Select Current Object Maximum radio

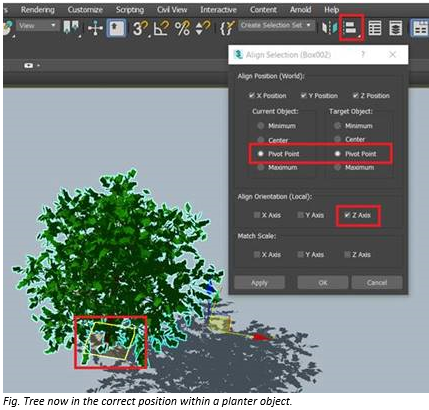pos(261,167)
